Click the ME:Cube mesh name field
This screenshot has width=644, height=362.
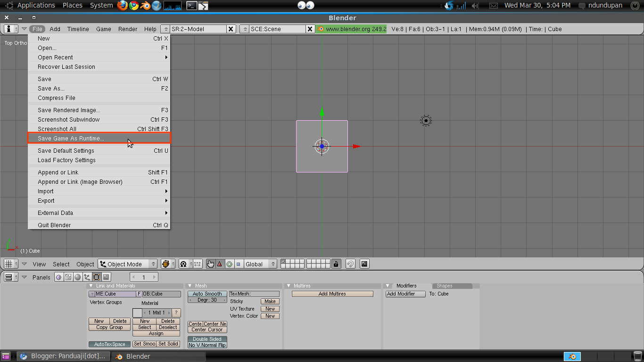click(x=116, y=294)
